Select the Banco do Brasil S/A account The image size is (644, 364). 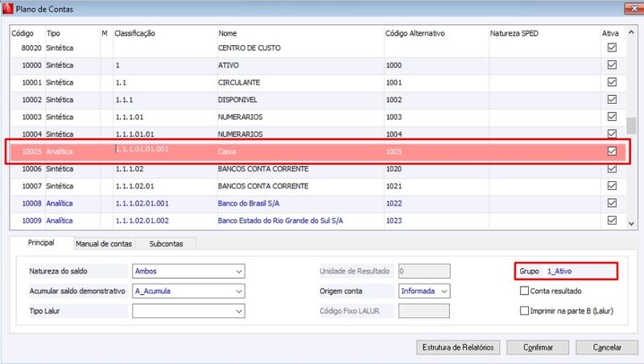249,204
